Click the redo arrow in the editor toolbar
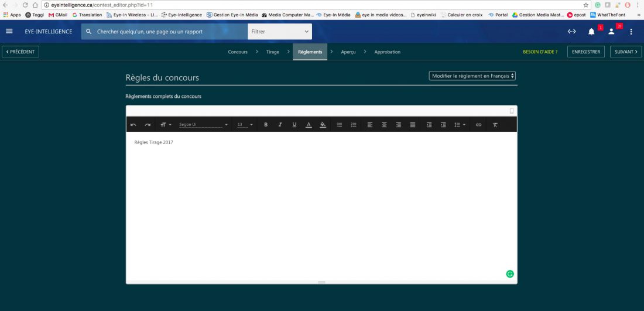 coord(148,125)
